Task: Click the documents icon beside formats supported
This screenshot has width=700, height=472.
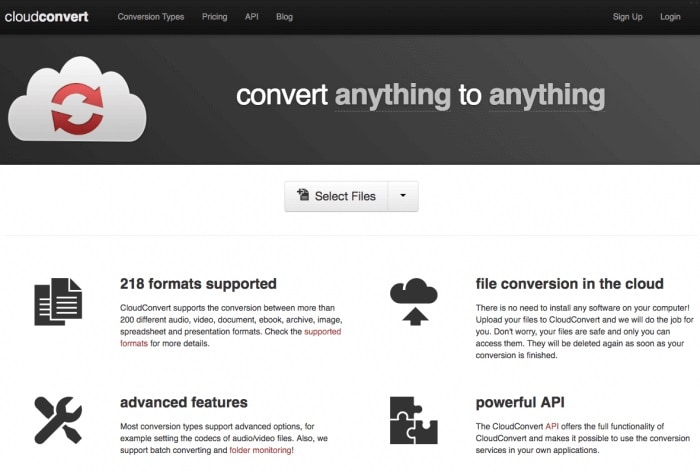Action: point(58,301)
